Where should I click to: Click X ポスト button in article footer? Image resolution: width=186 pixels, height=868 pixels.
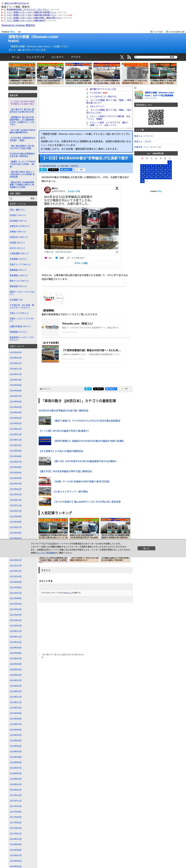pyautogui.click(x=98, y=389)
